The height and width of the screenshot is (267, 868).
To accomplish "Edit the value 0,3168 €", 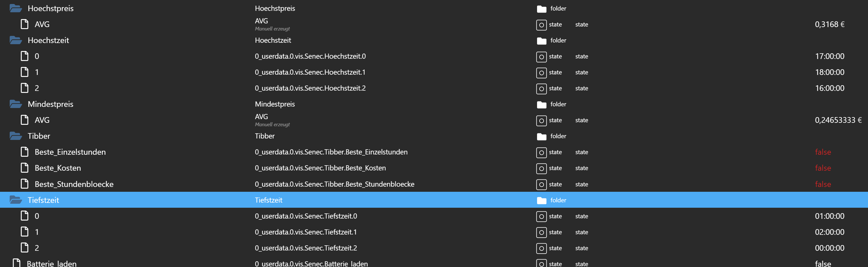I will [x=830, y=24].
